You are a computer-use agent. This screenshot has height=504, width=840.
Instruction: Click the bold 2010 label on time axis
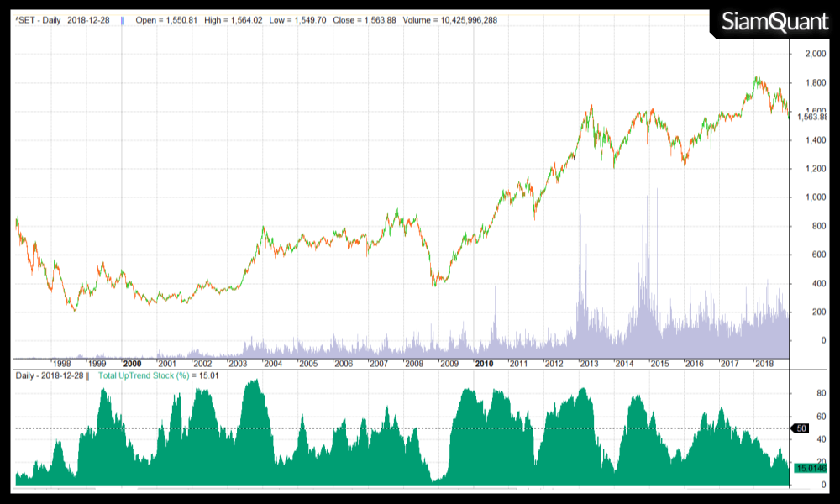[484, 364]
